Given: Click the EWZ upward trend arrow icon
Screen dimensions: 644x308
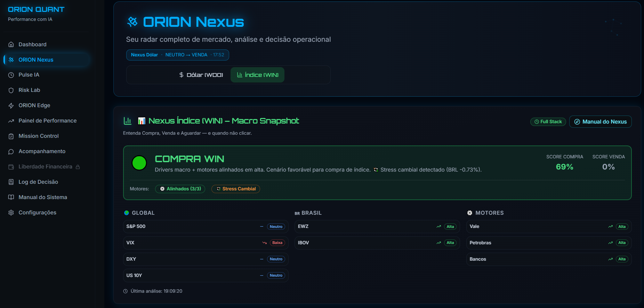Looking at the screenshot, I should pyautogui.click(x=439, y=227).
